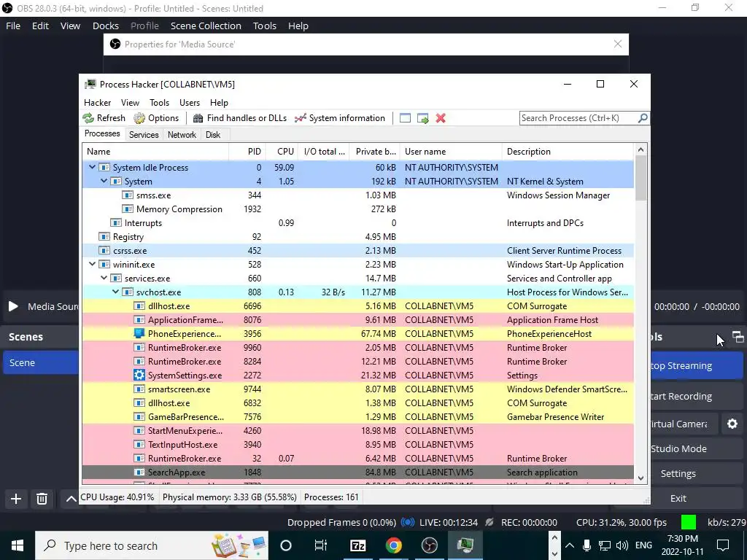
Task: Click Start Recording in OBS
Action: pos(697,396)
